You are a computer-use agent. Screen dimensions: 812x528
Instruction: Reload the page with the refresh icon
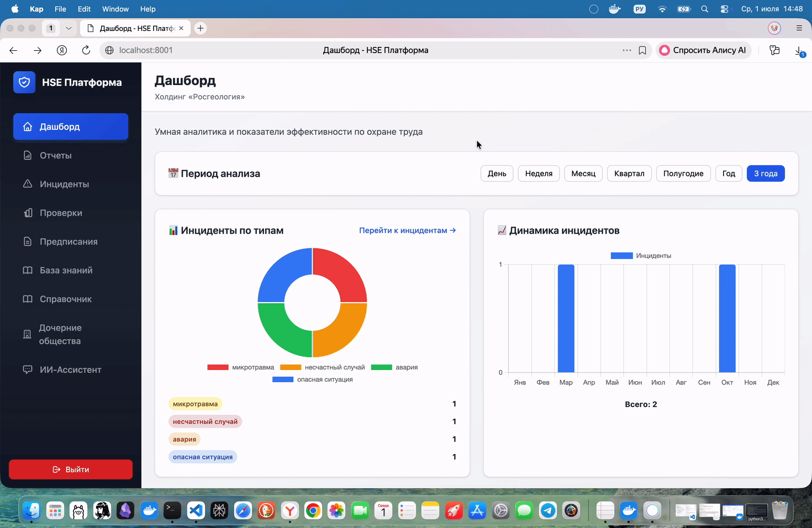[x=86, y=50]
